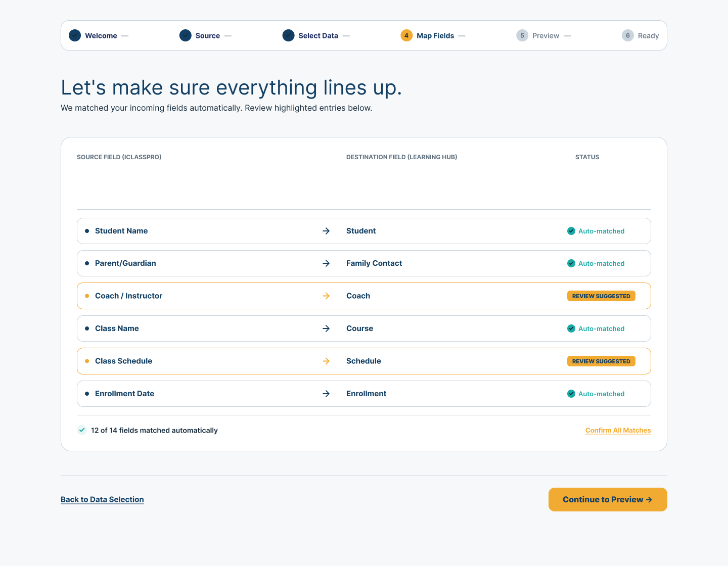Click the Auto-matched check icon for Enrollment Date
The image size is (728, 566).
[x=571, y=394]
